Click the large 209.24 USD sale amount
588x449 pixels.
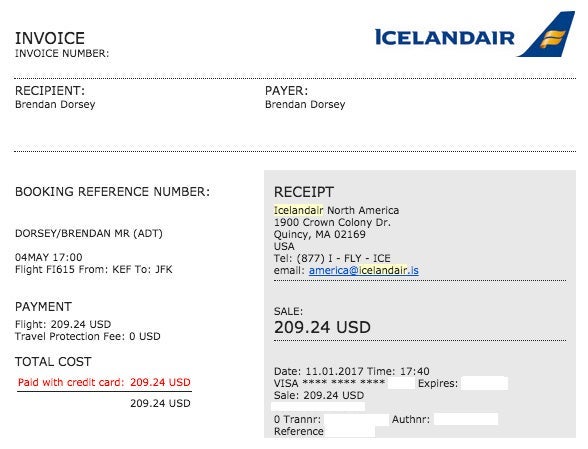pos(322,327)
